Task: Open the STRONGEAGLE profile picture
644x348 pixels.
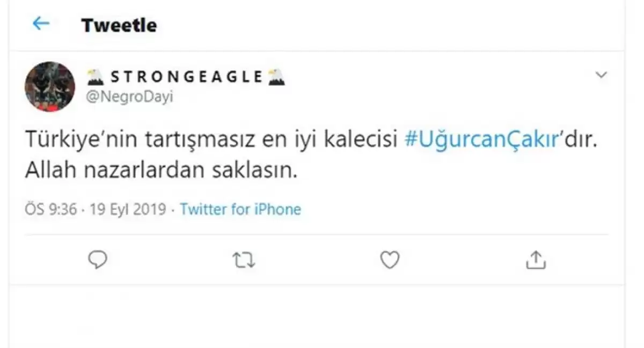Action: (x=50, y=86)
